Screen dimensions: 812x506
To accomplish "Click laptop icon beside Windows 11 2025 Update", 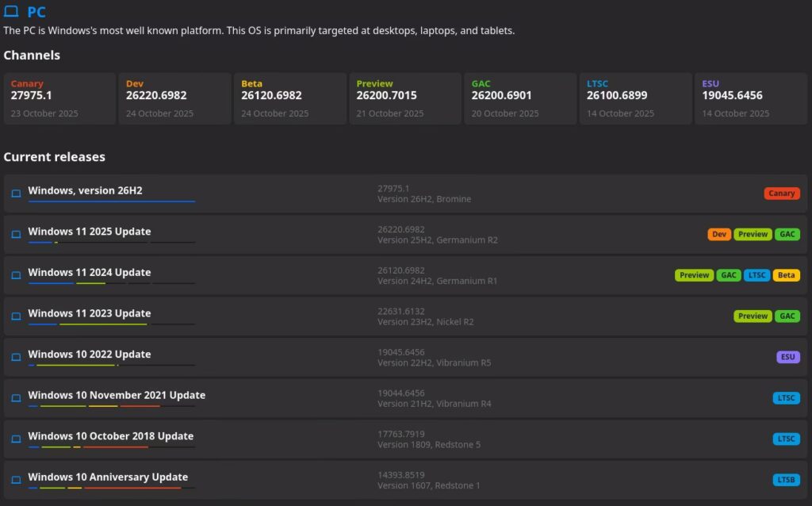I will 16,235.
